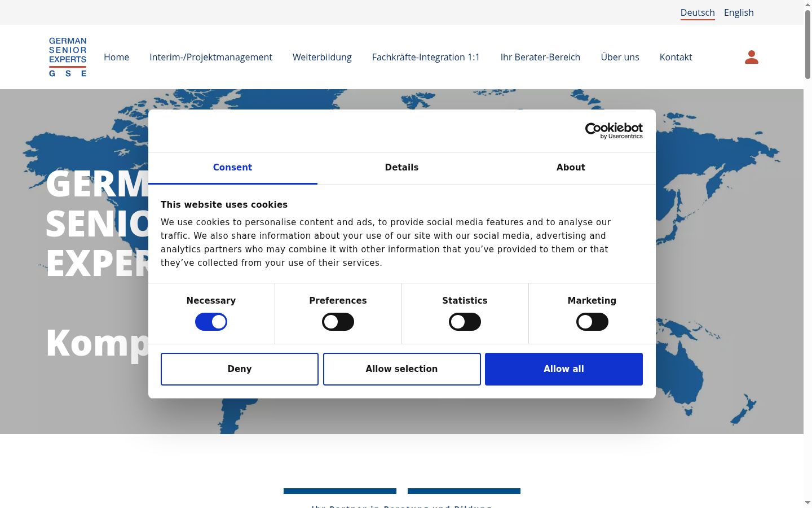Turn on the Marketing cookies switch
The height and width of the screenshot is (508, 812).
[x=592, y=322]
